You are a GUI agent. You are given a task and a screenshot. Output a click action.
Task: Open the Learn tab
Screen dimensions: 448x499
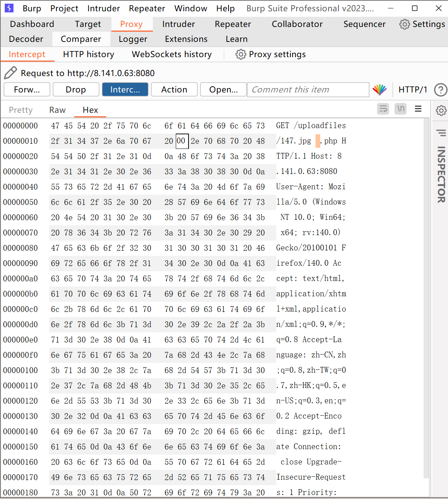pyautogui.click(x=237, y=39)
